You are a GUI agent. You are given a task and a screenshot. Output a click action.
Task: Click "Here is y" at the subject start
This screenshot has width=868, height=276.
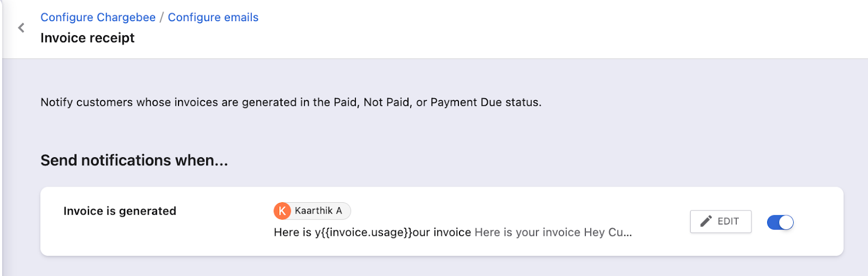[x=293, y=233]
